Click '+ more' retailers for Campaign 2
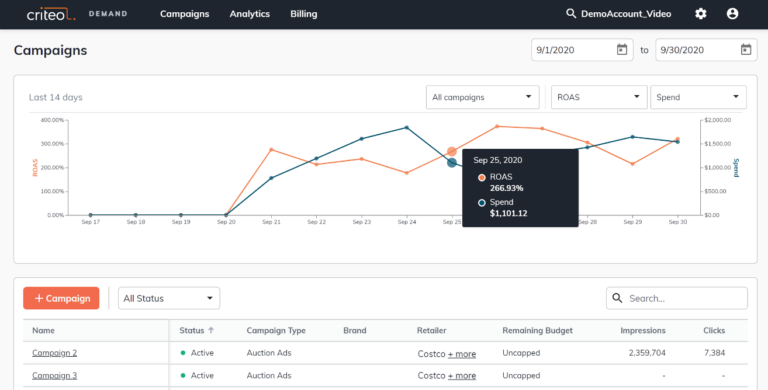This screenshot has height=390, width=768. point(462,354)
